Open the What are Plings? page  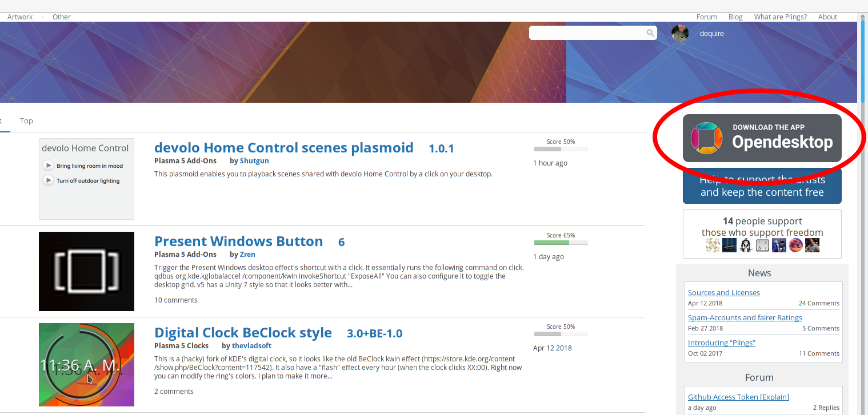(x=780, y=17)
